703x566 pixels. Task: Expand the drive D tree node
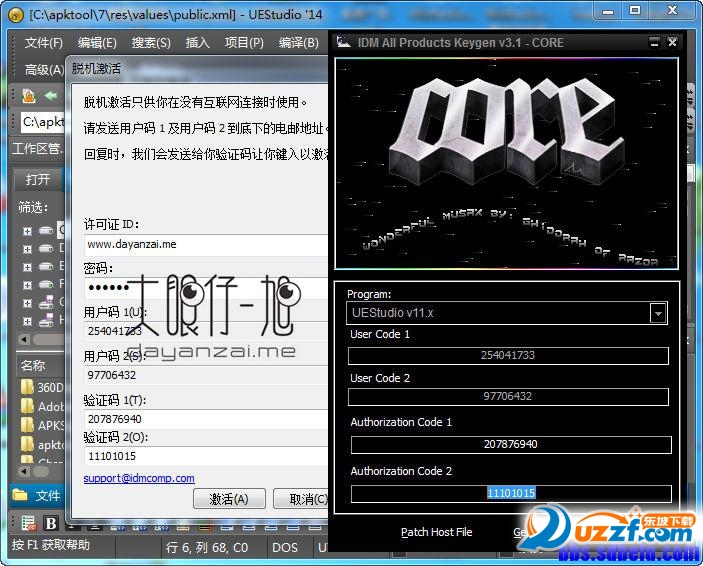[x=27, y=249]
